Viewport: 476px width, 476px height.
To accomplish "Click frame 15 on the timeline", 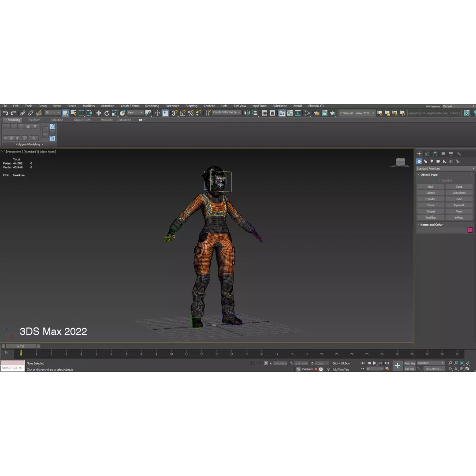I will click(x=246, y=353).
